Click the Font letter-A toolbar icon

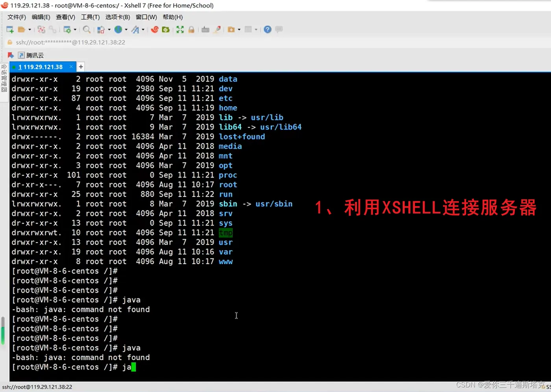coord(135,29)
